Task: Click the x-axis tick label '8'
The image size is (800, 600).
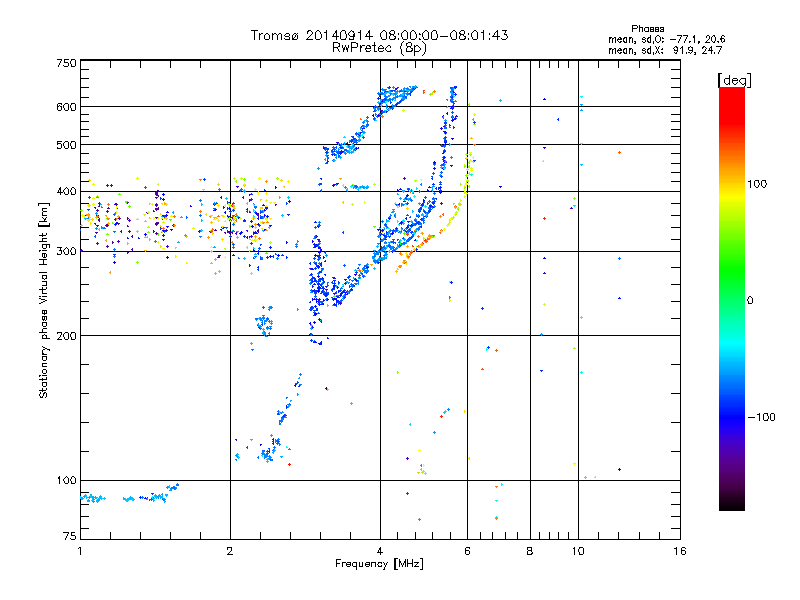Action: (x=530, y=551)
